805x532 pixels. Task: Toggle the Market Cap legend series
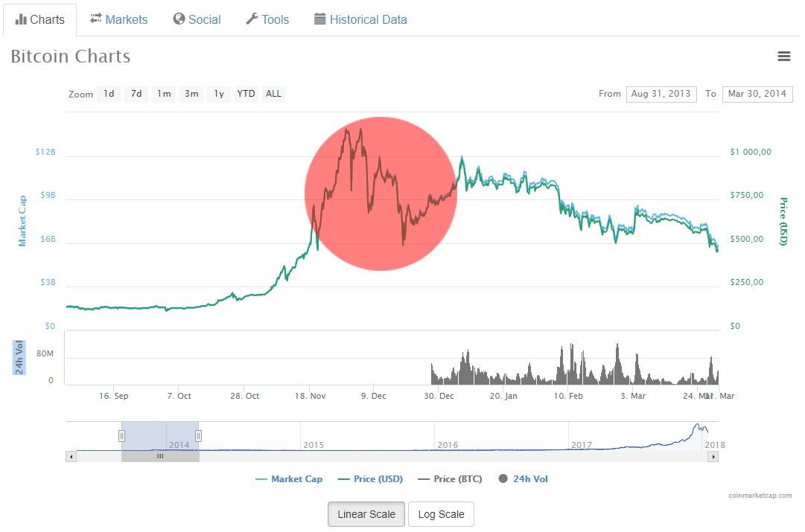pos(289,479)
